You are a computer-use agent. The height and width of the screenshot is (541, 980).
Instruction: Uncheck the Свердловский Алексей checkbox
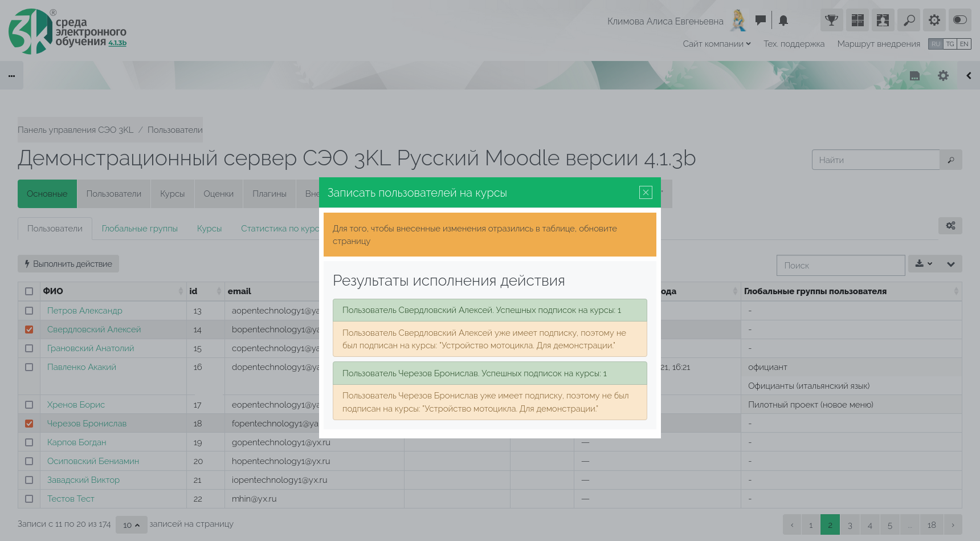(x=29, y=330)
